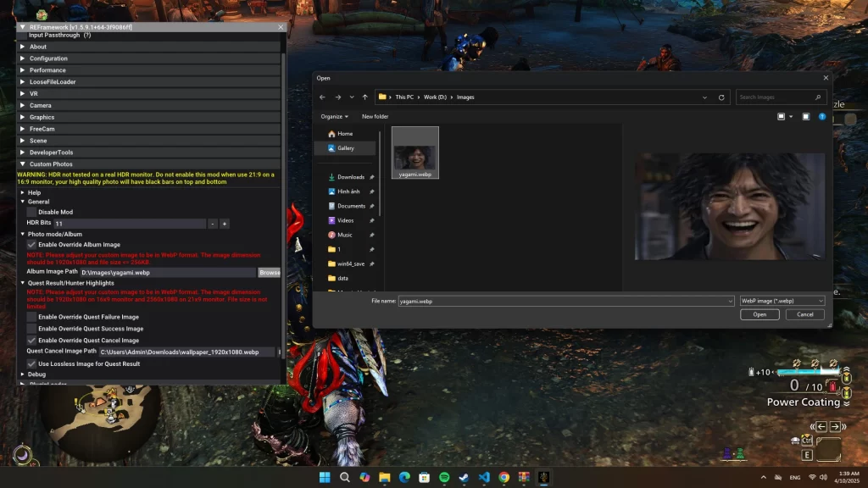Viewport: 868px width, 488px height.
Task: Expand the Graphics section
Action: click(x=149, y=117)
